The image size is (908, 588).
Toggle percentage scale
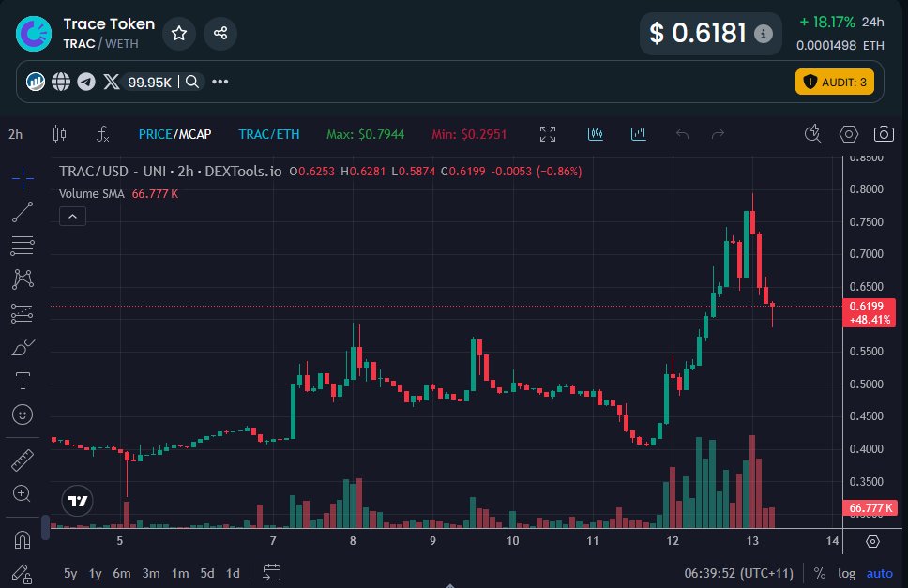click(x=820, y=573)
